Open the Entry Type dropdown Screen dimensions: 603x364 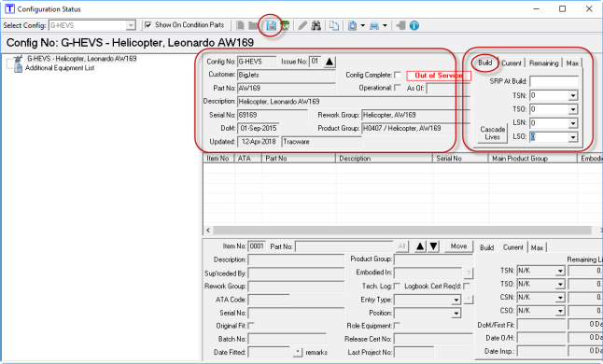pos(456,300)
